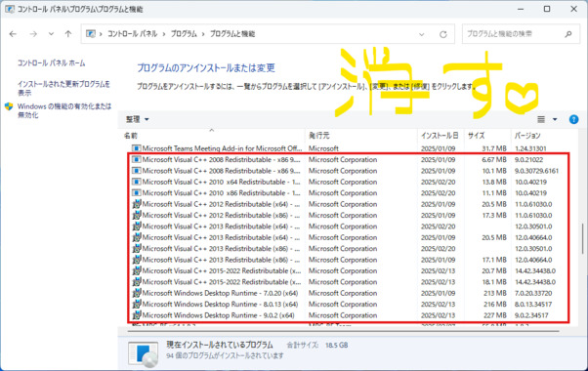This screenshot has height=371, width=588.
Task: Open インストールされた更新プログラムを表示 link
Action: [63, 88]
